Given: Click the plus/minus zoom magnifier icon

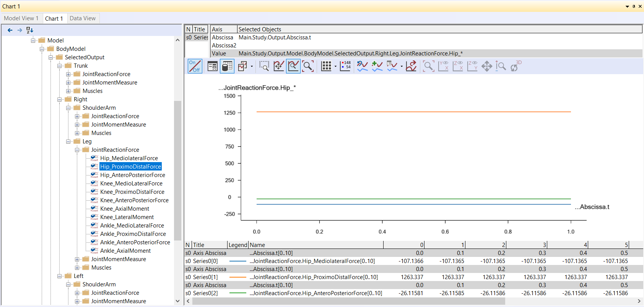Looking at the screenshot, I should [x=501, y=66].
